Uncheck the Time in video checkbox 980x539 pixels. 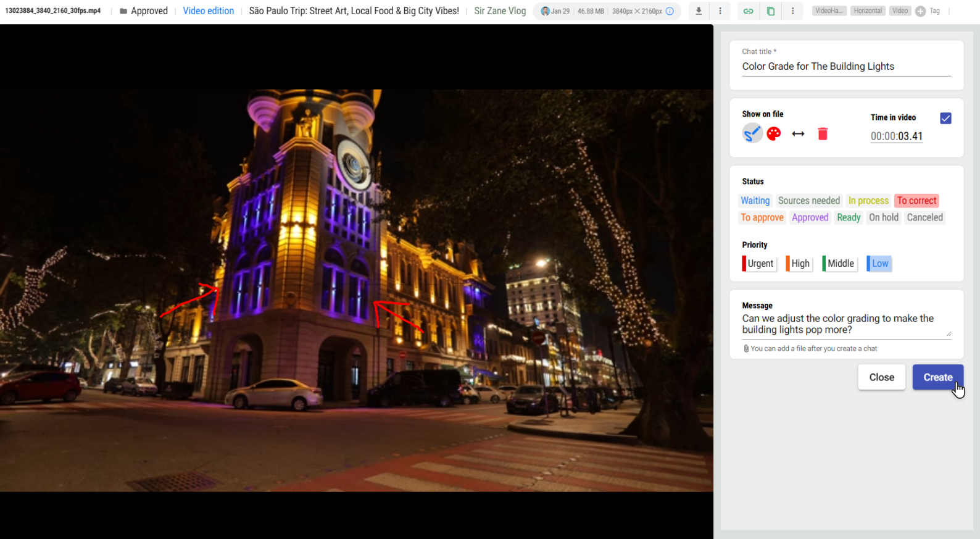[x=945, y=118]
